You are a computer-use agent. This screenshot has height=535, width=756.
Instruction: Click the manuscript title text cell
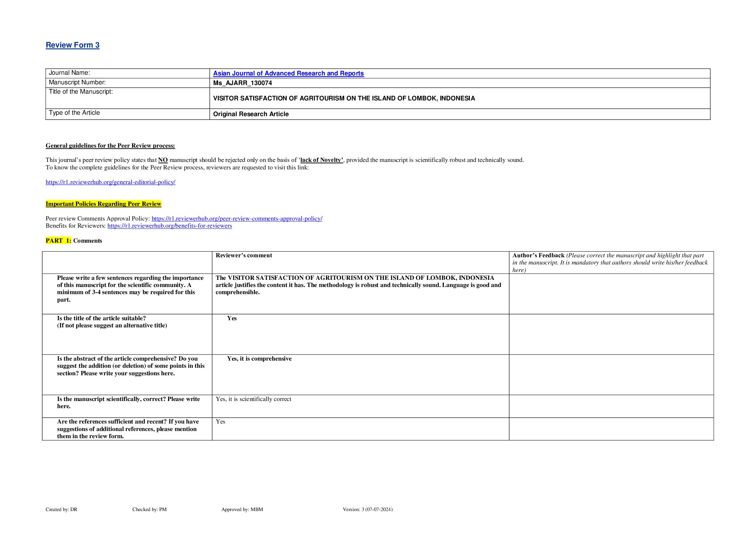[x=344, y=98]
